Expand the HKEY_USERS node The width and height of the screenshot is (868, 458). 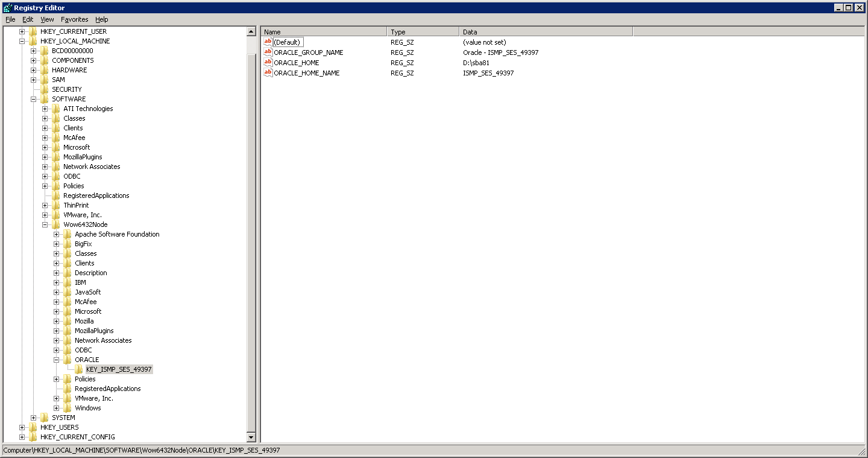pos(22,427)
